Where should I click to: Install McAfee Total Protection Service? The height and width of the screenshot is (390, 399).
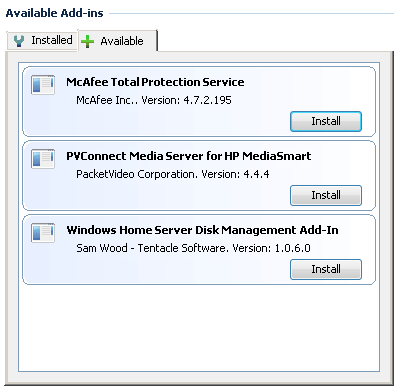tap(326, 121)
